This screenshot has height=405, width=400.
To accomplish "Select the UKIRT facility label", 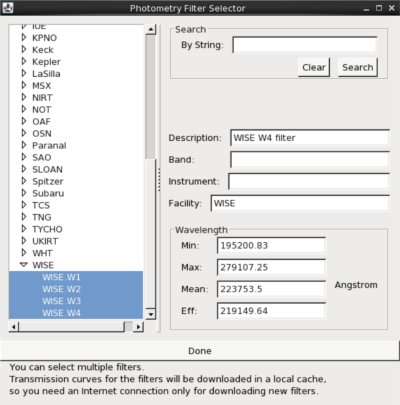I will click(45, 241).
